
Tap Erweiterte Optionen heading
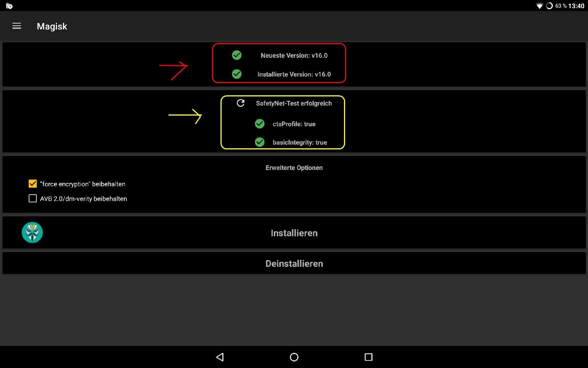click(x=294, y=168)
